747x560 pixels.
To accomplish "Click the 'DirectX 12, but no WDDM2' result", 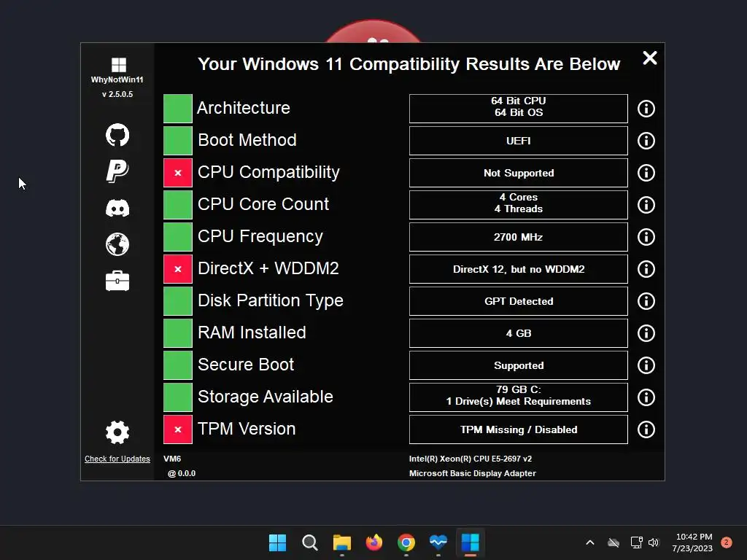I will point(519,269).
